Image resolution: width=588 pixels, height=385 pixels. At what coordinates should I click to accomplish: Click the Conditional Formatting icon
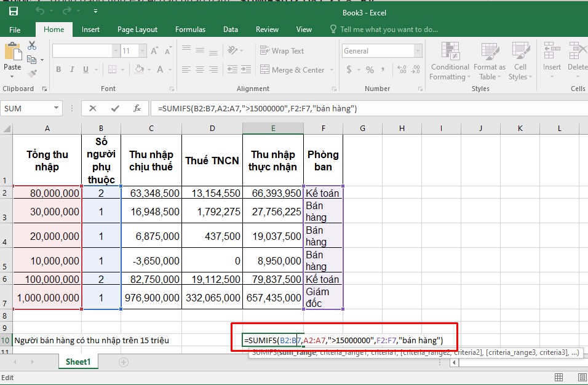coord(450,52)
